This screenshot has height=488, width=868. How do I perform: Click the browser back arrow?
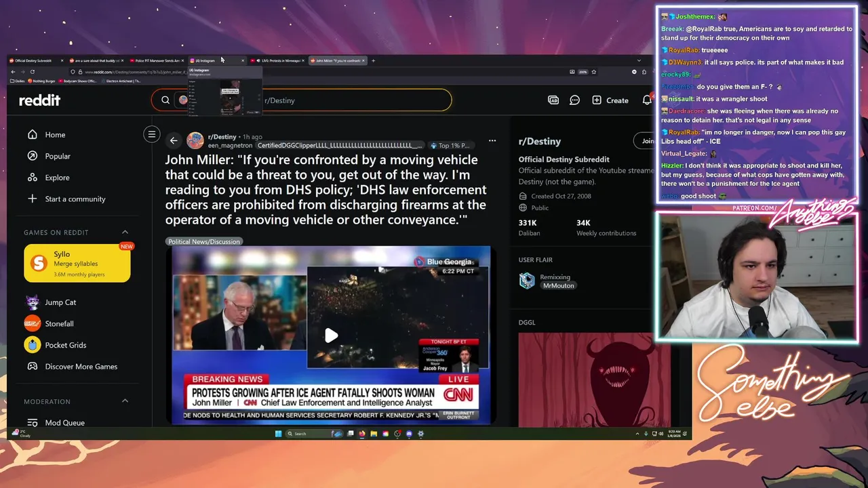(13, 72)
